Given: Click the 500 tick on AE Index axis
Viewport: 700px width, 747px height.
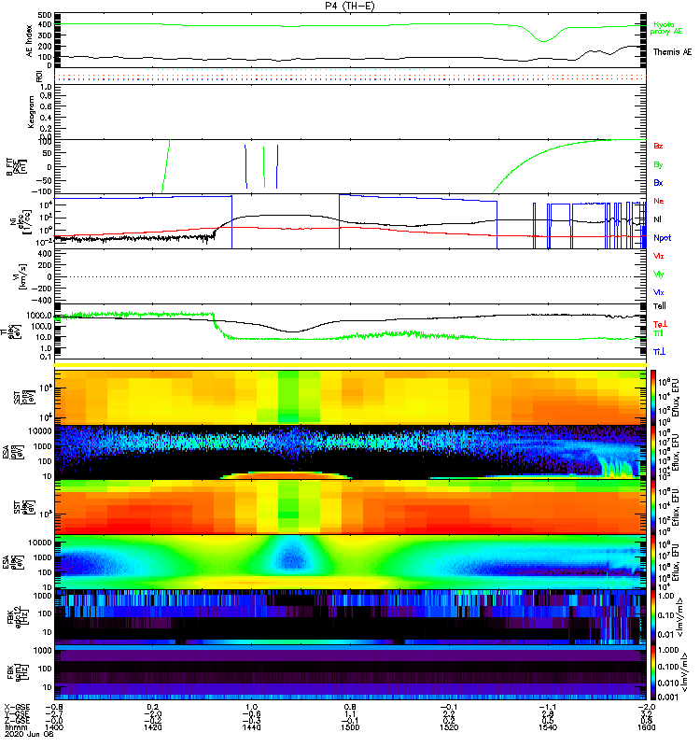Looking at the screenshot, I should tap(45, 15).
